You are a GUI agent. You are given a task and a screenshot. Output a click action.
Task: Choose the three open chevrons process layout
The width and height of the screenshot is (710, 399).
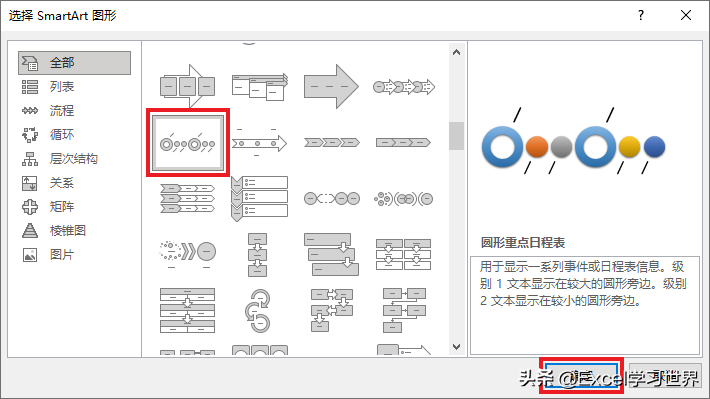pos(331,143)
